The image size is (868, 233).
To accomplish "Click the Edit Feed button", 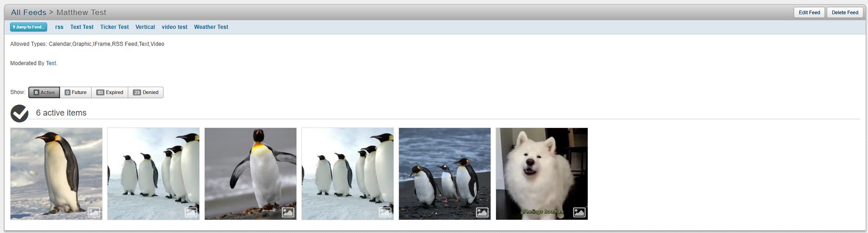I will 809,12.
